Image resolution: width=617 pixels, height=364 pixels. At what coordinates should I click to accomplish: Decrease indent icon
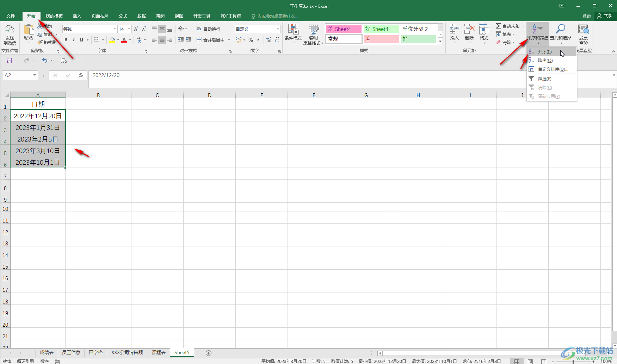click(x=181, y=40)
